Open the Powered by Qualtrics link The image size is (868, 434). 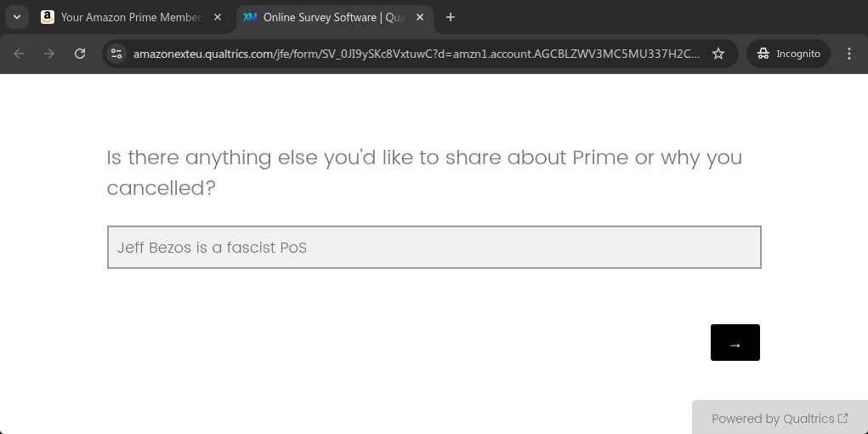click(772, 418)
